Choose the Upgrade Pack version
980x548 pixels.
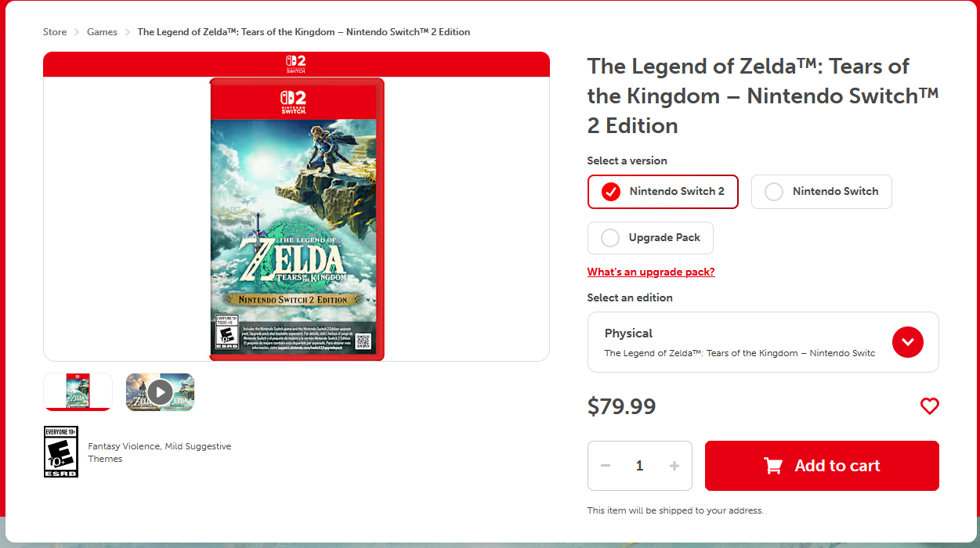click(650, 238)
